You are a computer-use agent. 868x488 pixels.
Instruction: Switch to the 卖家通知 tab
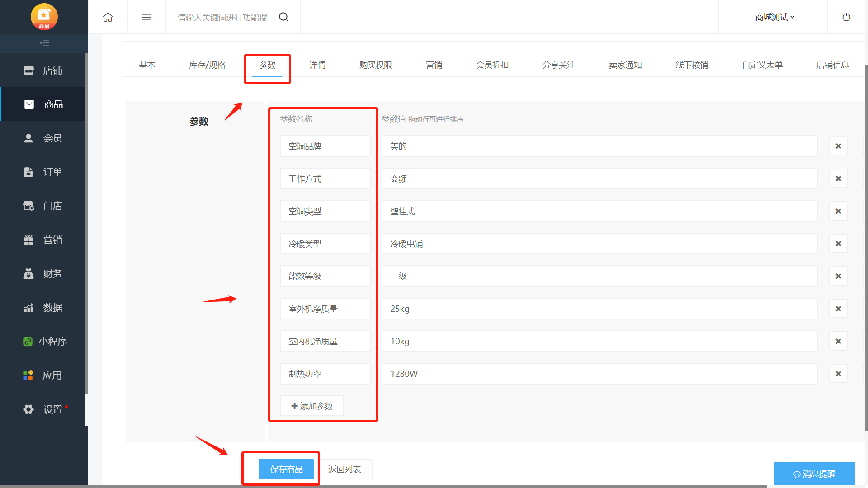[x=625, y=65]
